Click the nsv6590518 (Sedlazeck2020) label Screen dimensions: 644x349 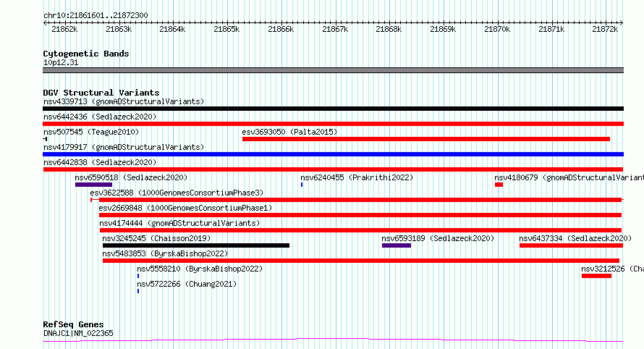131,177
